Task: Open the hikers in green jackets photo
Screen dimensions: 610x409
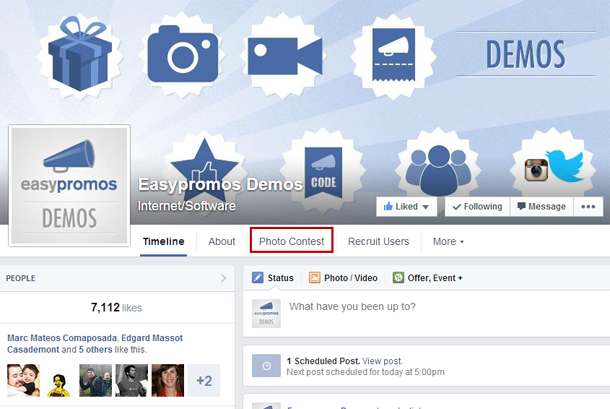Action: coord(96,380)
